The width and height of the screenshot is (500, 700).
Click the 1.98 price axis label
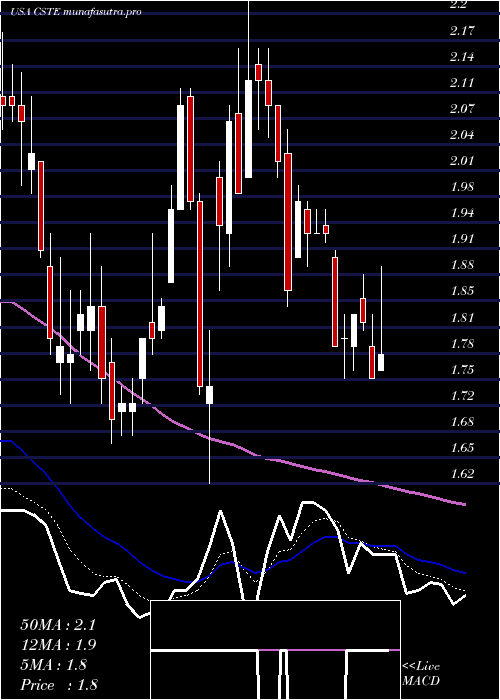pos(462,186)
